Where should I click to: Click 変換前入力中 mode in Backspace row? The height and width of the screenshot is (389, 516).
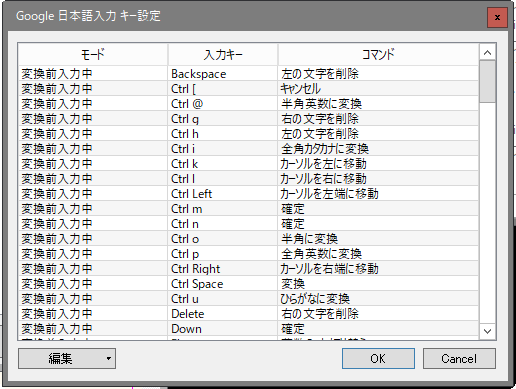pos(93,74)
